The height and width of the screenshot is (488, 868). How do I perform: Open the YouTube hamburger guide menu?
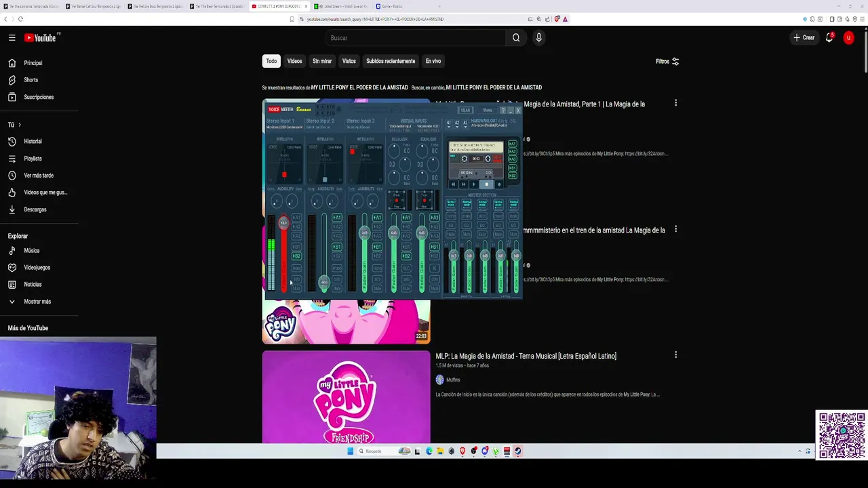click(x=12, y=38)
